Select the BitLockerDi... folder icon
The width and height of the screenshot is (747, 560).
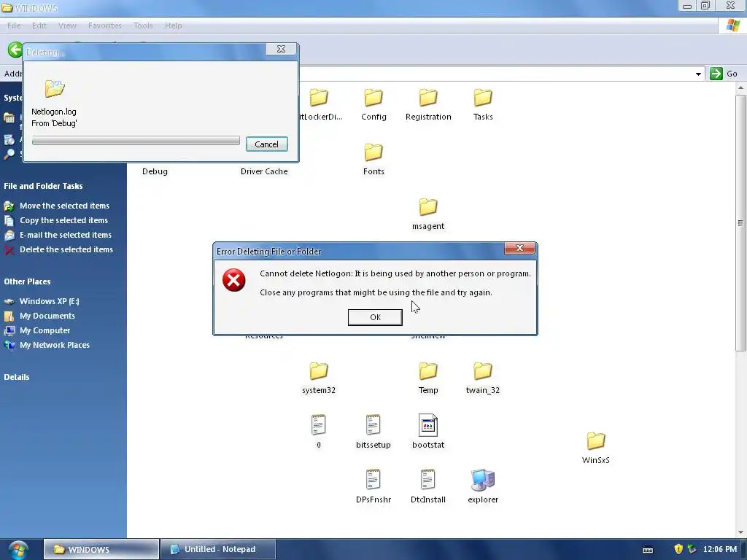click(318, 98)
